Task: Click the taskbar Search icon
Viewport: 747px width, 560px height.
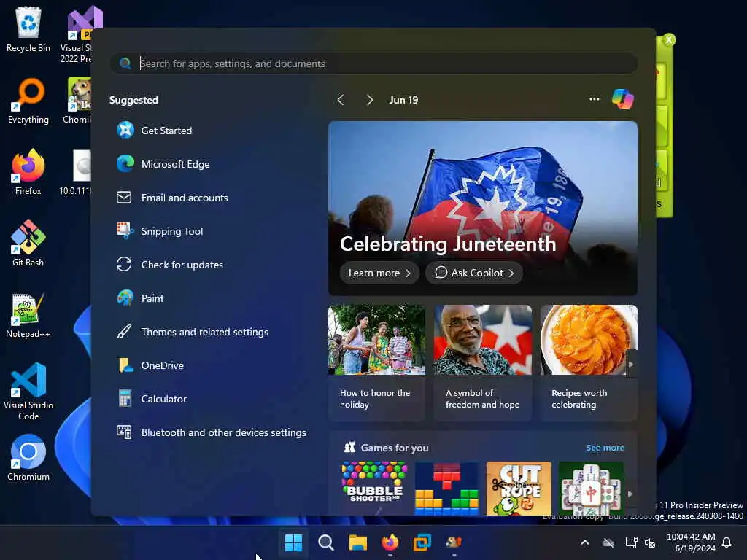Action: coord(326,542)
